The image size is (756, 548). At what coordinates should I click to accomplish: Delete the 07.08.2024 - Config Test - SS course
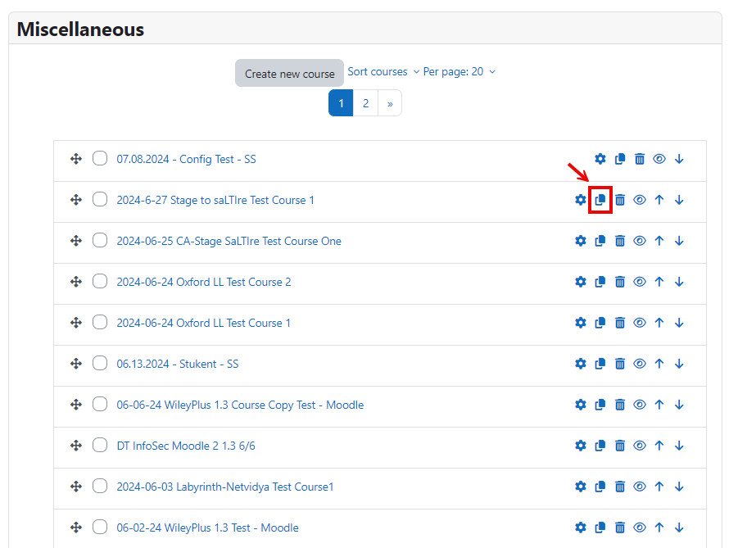point(640,159)
